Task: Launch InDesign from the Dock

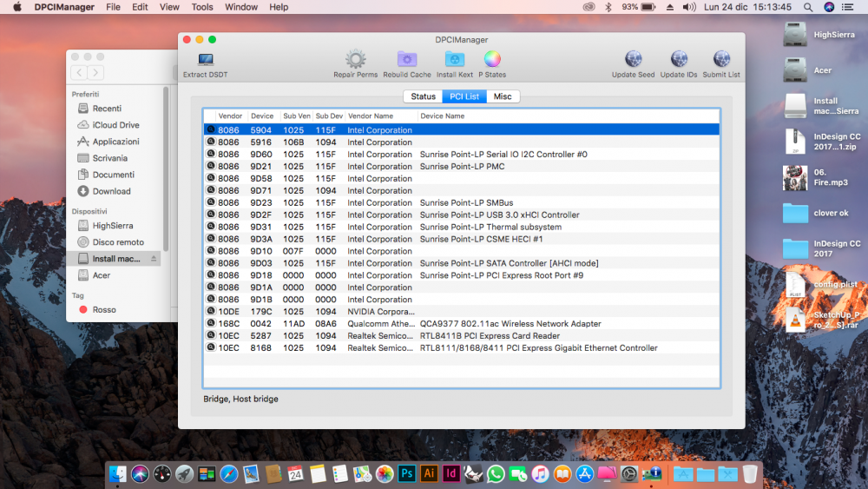Action: [451, 474]
